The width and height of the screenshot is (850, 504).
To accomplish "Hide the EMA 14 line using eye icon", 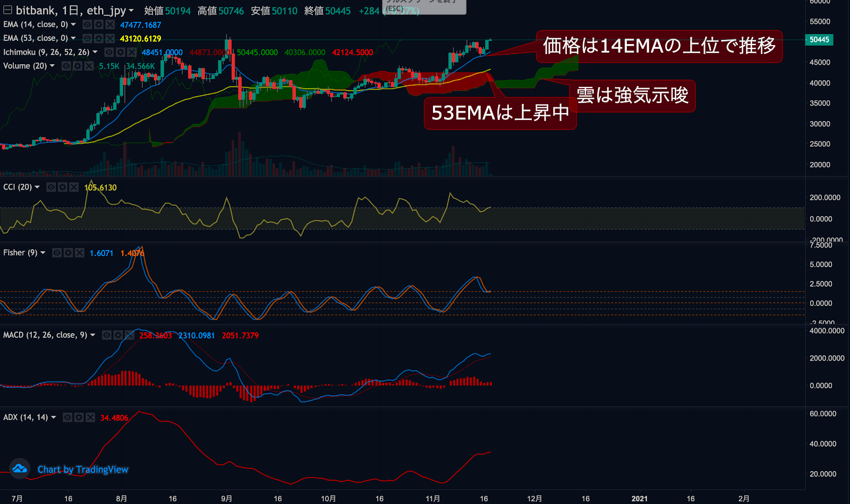I will click(x=88, y=24).
